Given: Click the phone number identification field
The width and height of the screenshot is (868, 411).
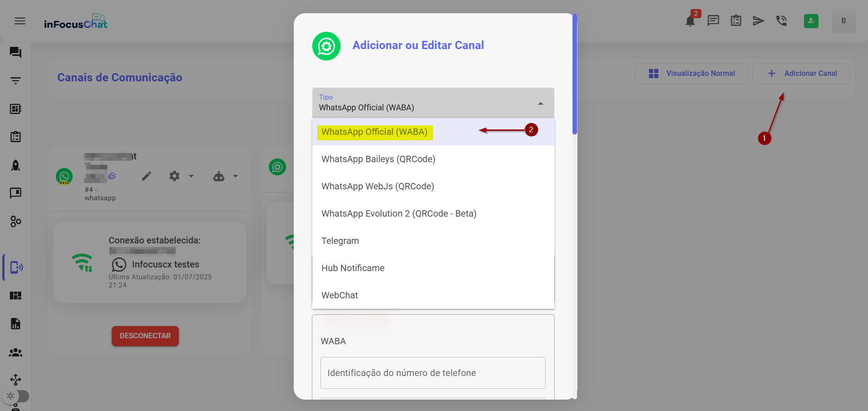Looking at the screenshot, I should (433, 373).
